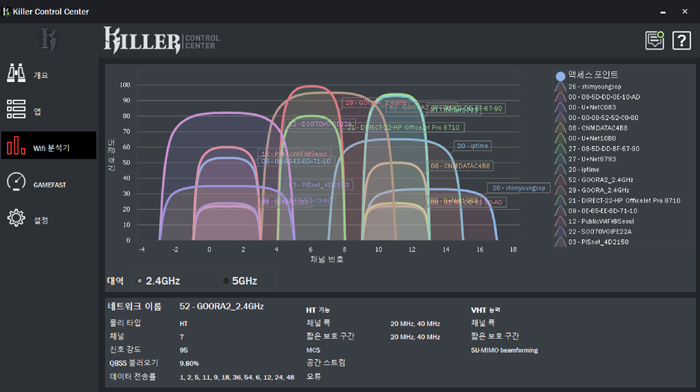Click legend curve icon for 00 - U+NetC083

coord(560,107)
